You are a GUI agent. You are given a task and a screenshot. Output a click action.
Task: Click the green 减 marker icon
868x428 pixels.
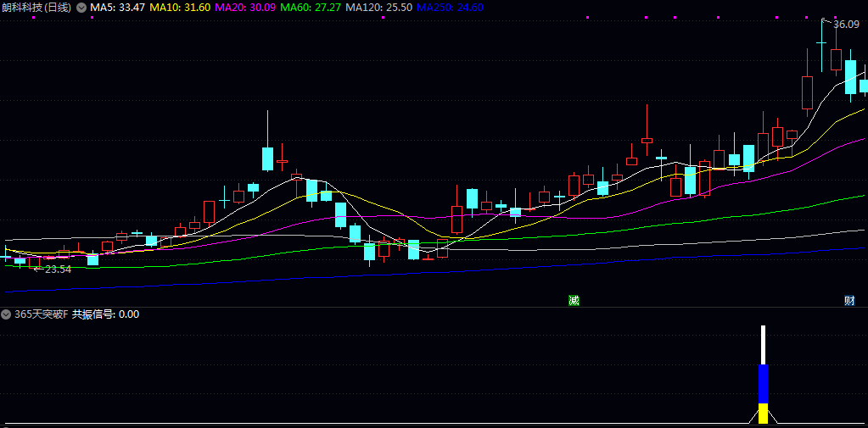[574, 300]
